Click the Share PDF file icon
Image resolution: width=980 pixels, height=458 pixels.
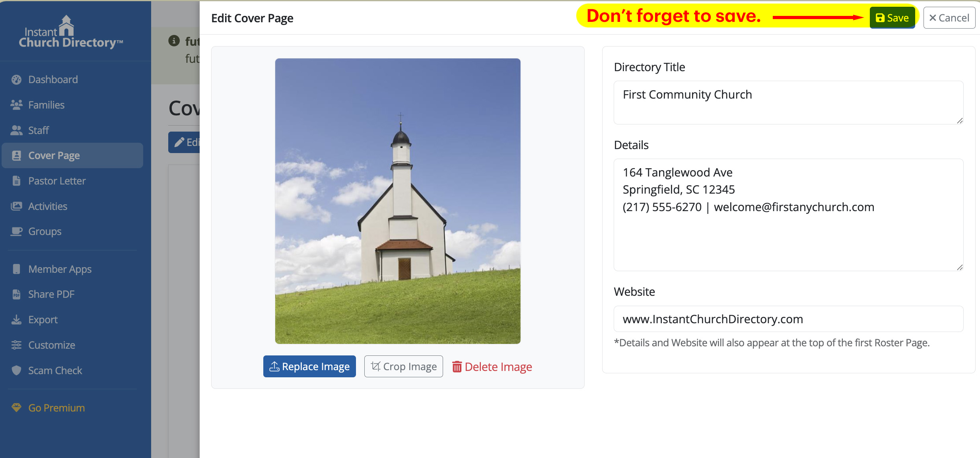[x=16, y=294]
